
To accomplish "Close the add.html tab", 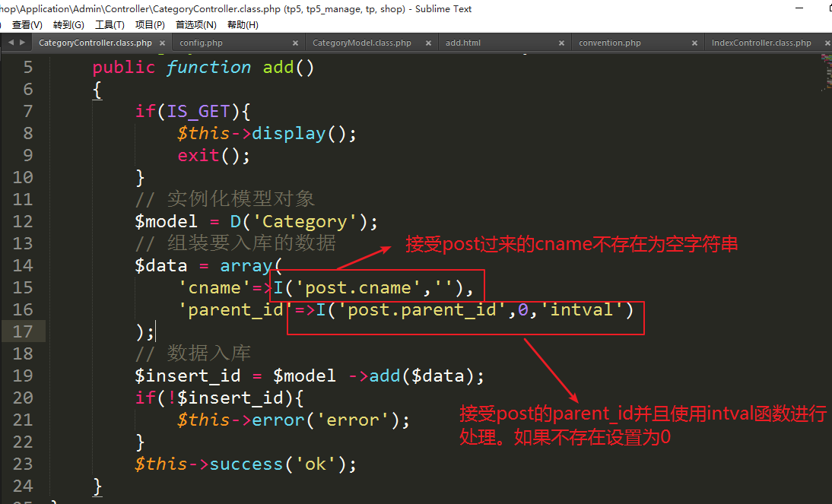I will [561, 43].
